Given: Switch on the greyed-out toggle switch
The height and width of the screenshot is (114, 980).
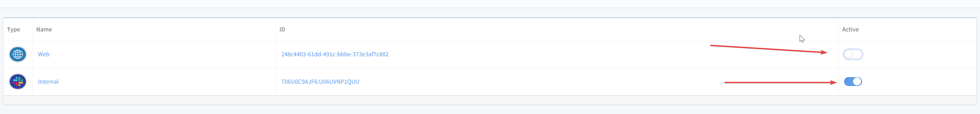Looking at the screenshot, I should pyautogui.click(x=853, y=54).
